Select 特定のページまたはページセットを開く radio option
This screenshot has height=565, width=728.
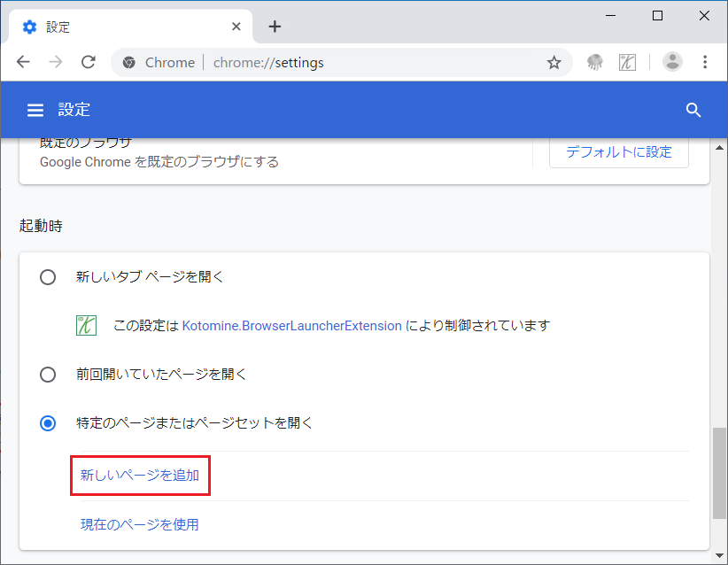pyautogui.click(x=48, y=423)
